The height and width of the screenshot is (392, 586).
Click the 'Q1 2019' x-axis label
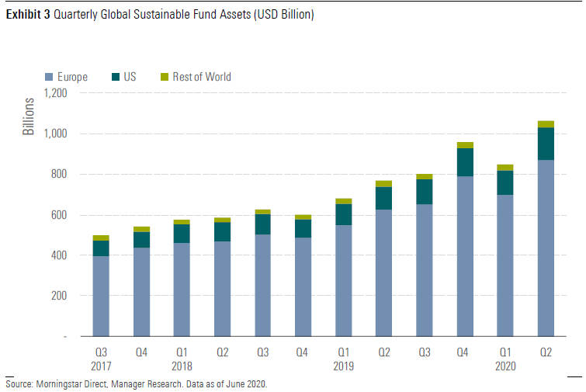click(x=343, y=359)
